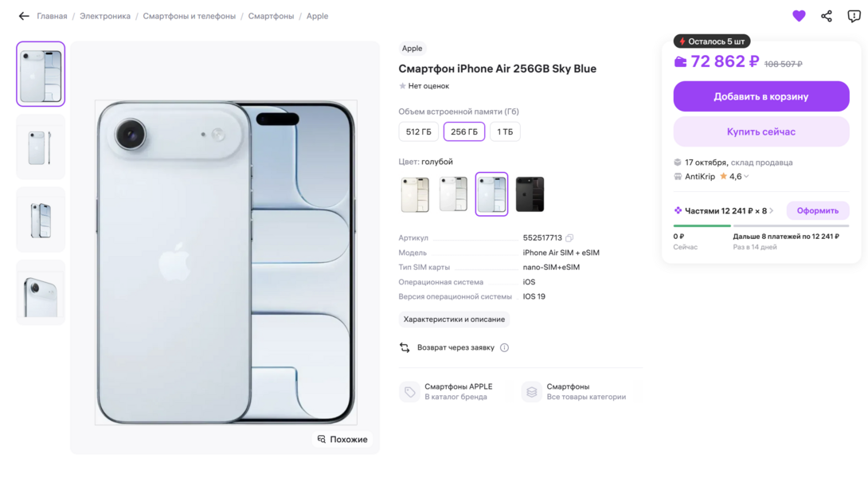The image size is (868, 478).
Task: Select 512 ГБ storage option
Action: 418,132
